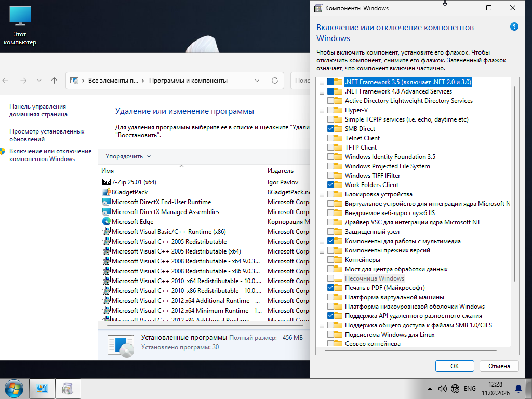Screen dimensions: 532x399
Task: Click the Отмена button
Action: point(499,366)
